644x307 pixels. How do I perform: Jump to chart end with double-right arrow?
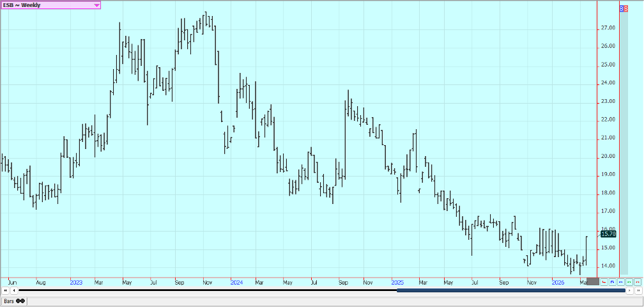pos(638,290)
